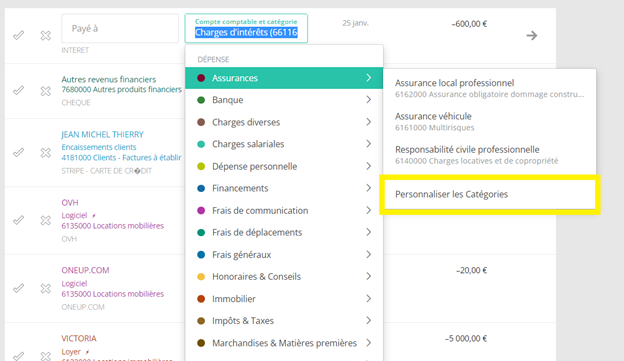Open the VICTORIA payee link
624x361 pixels.
pyautogui.click(x=79, y=338)
